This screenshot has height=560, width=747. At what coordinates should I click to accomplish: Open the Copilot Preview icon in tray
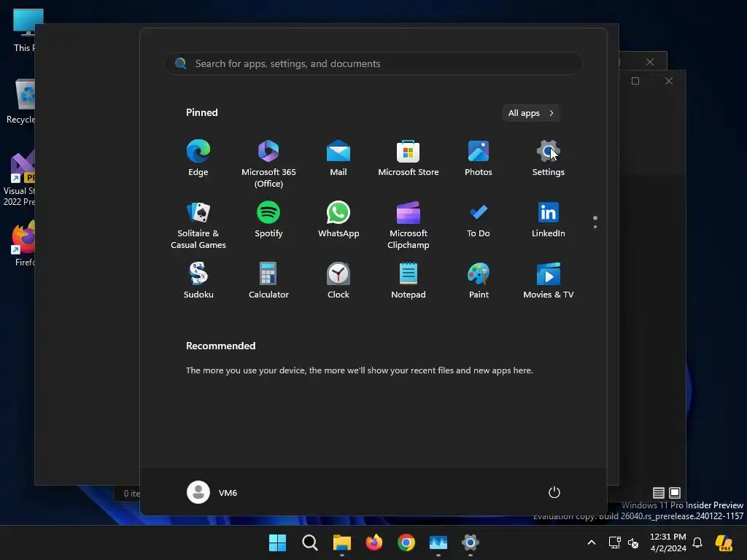(x=724, y=542)
